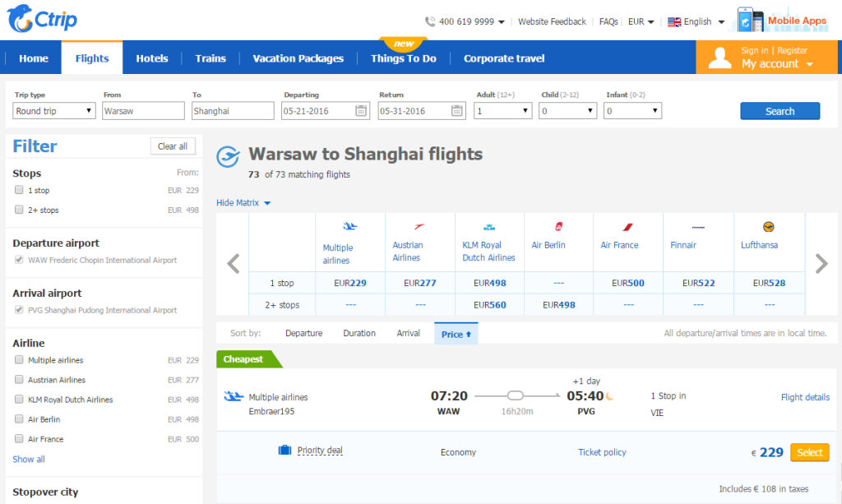Open the Return date calendar icon
The image size is (842, 504).
tap(457, 111)
